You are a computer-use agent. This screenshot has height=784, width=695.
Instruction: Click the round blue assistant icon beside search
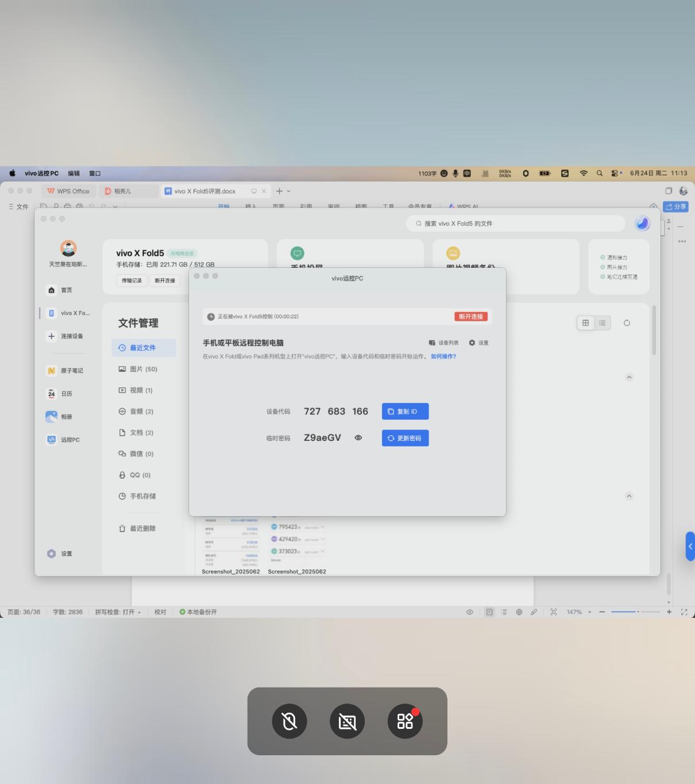pos(642,224)
